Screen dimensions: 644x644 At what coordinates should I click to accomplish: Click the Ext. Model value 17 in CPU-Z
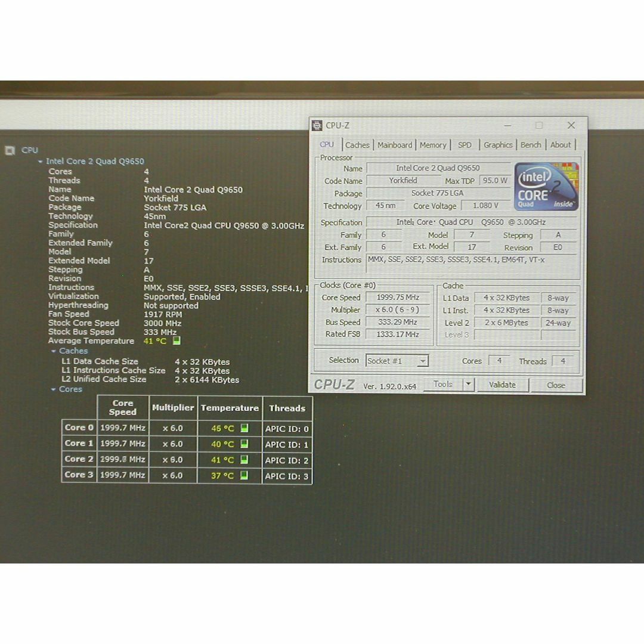click(472, 247)
